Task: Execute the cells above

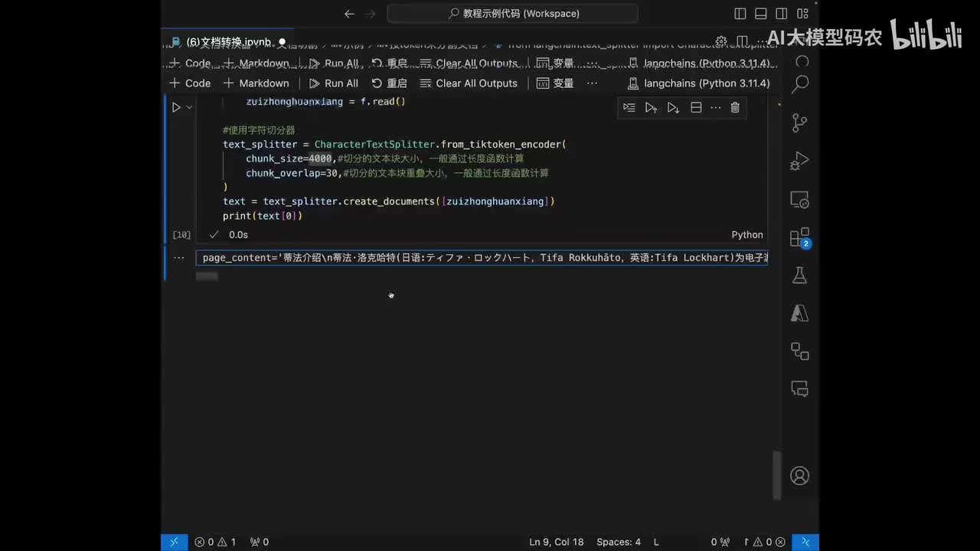Action: pos(651,108)
